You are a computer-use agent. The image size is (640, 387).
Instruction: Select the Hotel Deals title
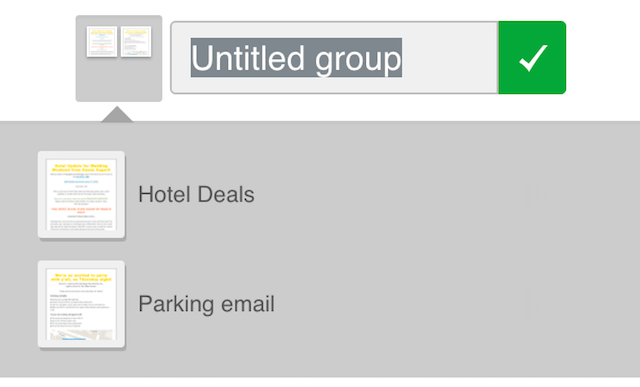(196, 194)
